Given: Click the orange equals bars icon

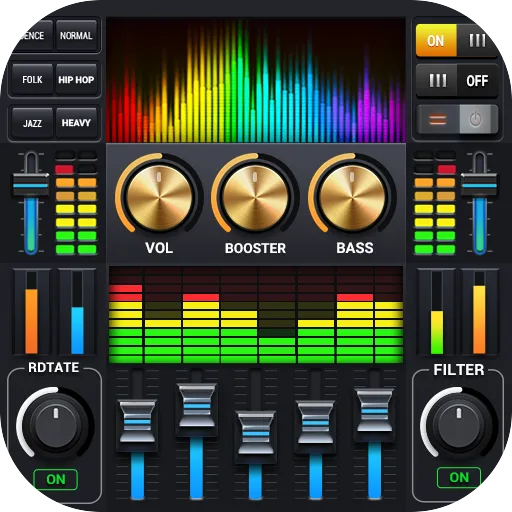Looking at the screenshot, I should (438, 119).
